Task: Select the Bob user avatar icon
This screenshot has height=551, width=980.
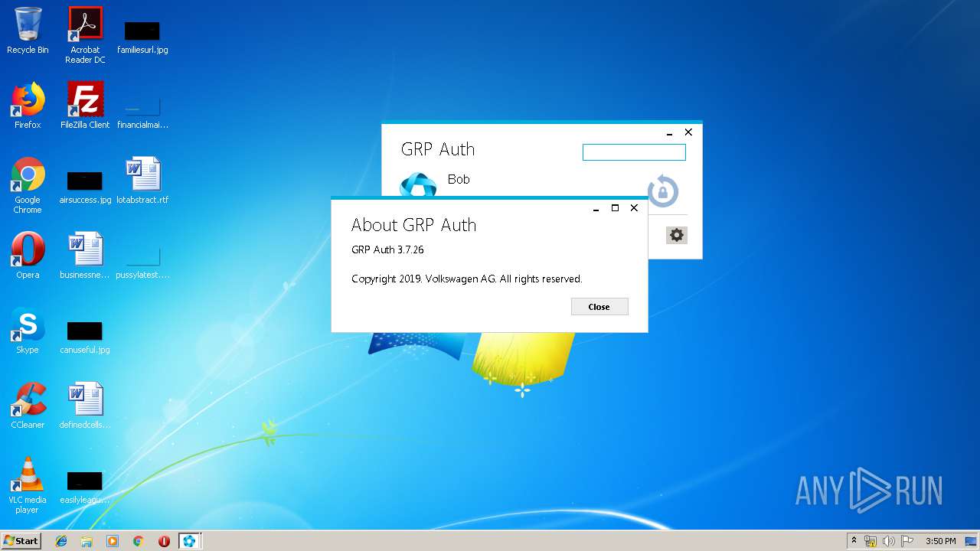Action: [418, 185]
